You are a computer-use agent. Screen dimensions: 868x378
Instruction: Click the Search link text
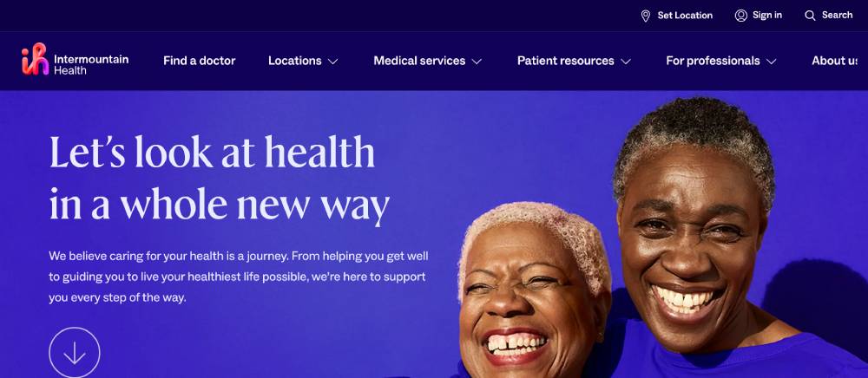(837, 15)
